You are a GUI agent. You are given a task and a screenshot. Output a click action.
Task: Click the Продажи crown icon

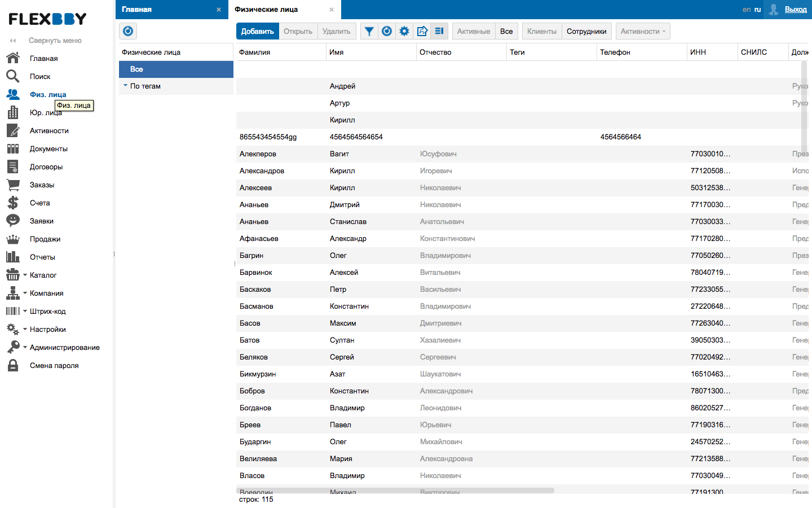tap(13, 239)
